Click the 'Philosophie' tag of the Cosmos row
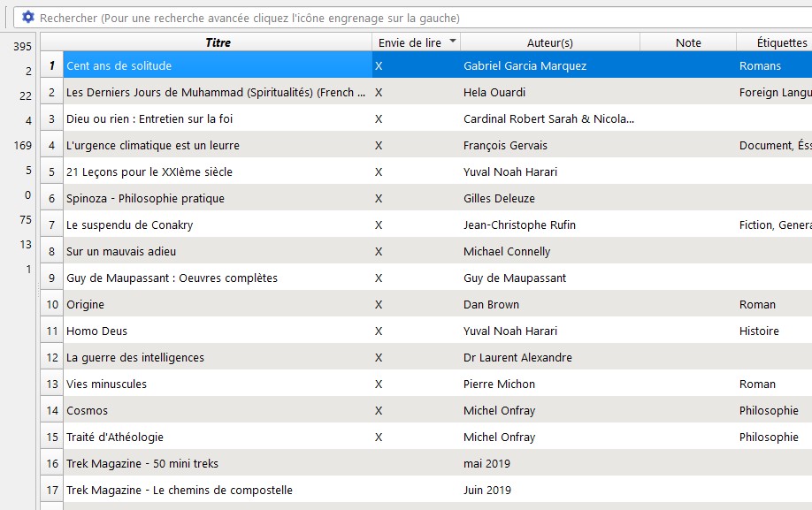Image resolution: width=812 pixels, height=510 pixels. pyautogui.click(x=769, y=411)
